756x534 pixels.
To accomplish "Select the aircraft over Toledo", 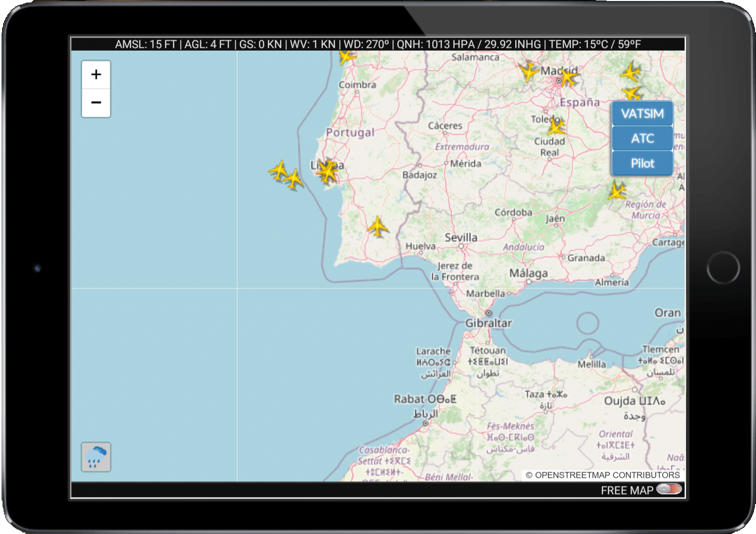I will coord(556,125).
